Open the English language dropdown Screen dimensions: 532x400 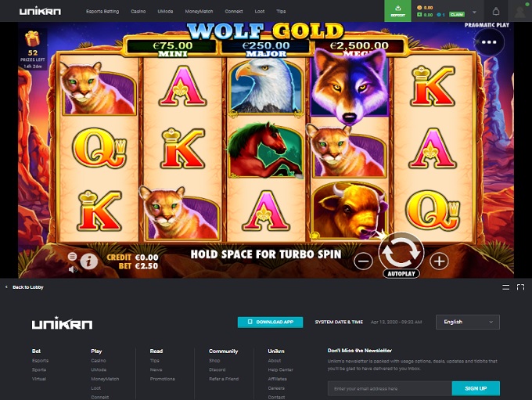[468, 322]
